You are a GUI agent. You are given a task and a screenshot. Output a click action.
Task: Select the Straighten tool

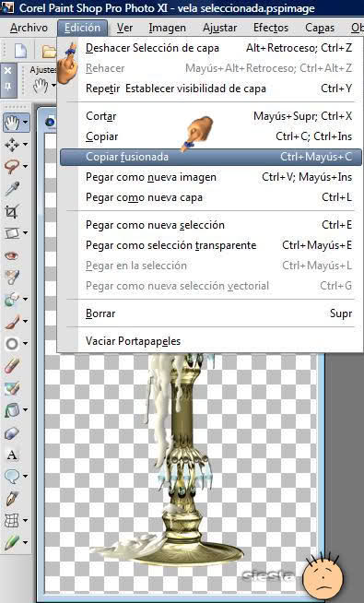[12, 233]
